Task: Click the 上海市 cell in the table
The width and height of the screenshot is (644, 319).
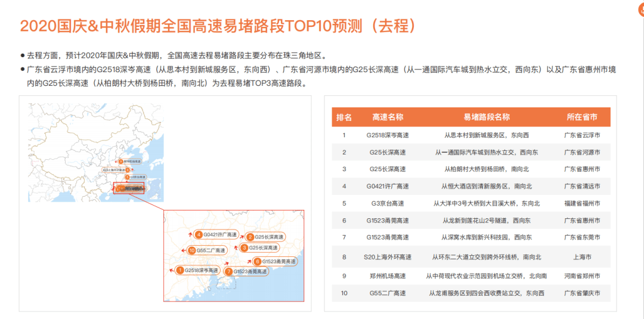Action: [582, 258]
